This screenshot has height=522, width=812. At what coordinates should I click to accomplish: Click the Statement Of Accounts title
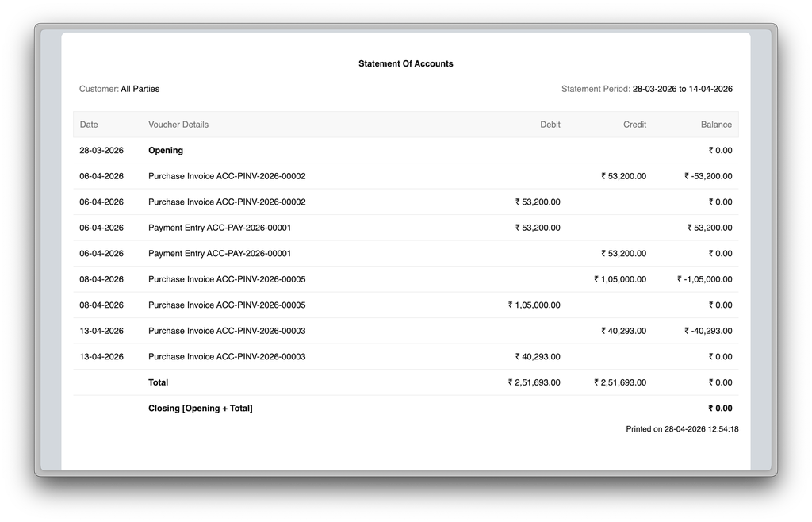[x=405, y=63]
